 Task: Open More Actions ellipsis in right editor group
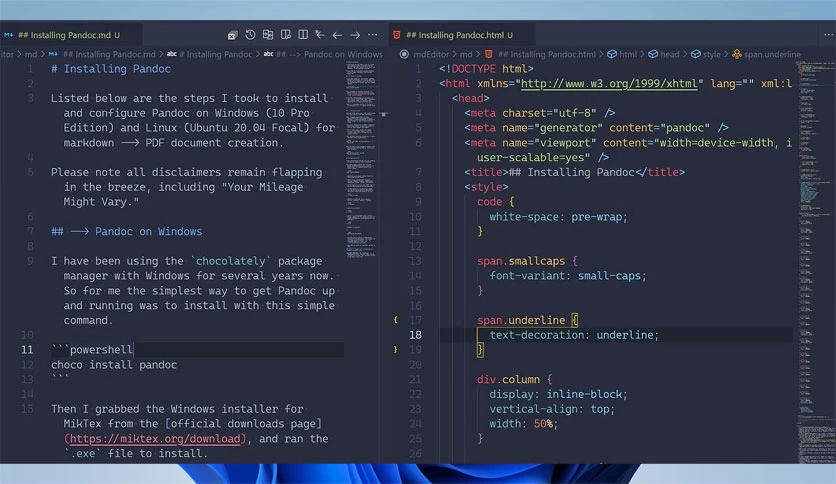pos(829,35)
